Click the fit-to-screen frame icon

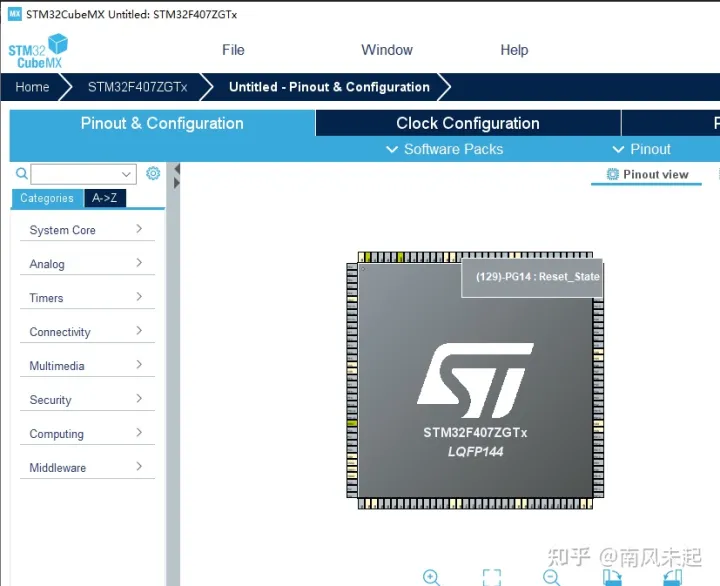491,577
